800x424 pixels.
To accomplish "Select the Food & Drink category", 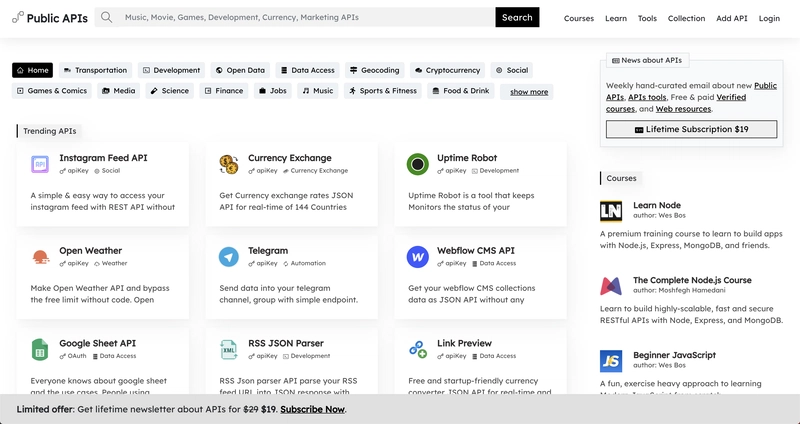I will coord(461,91).
